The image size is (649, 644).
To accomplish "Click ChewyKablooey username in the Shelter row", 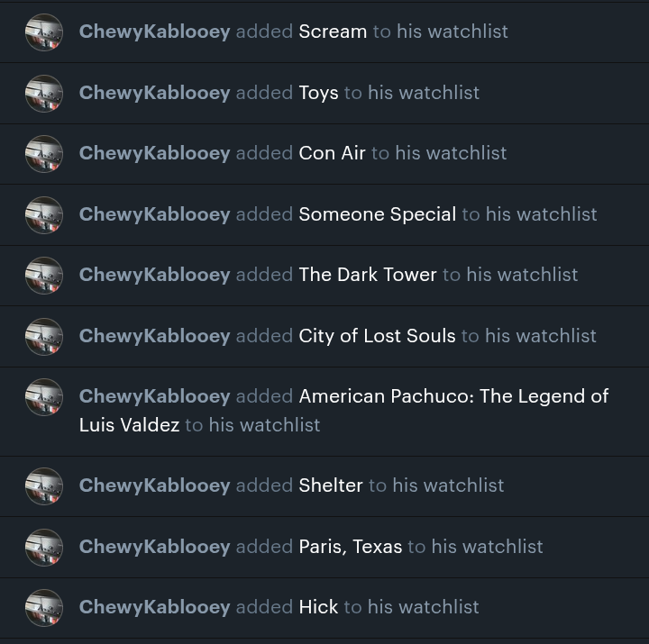I will pos(154,485).
